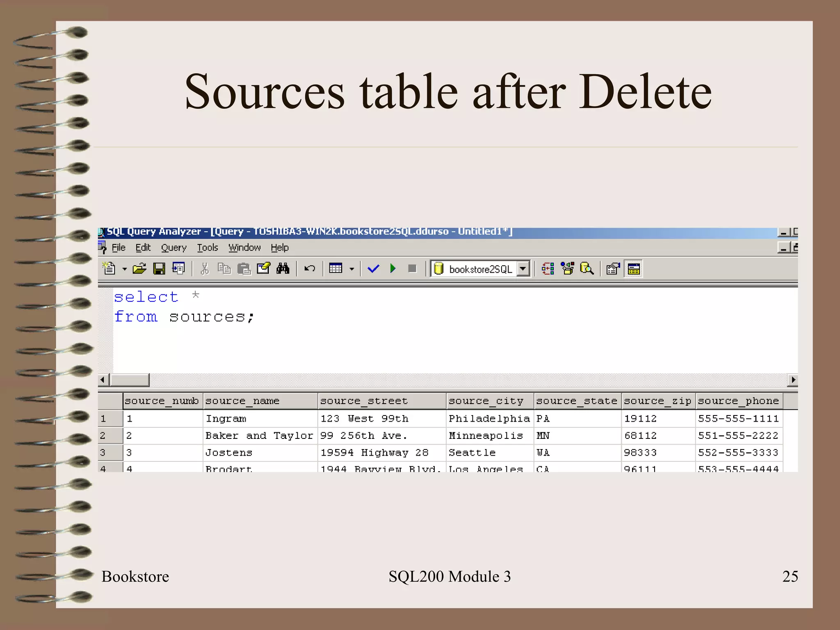840x630 pixels.
Task: Click the New Query icon
Action: (109, 269)
